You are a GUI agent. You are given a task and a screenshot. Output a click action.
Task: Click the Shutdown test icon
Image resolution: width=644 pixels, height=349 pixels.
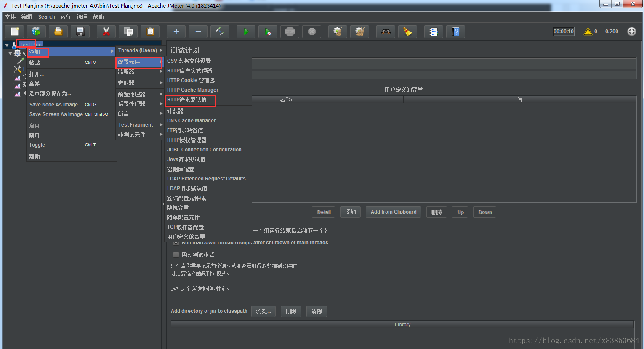(311, 32)
